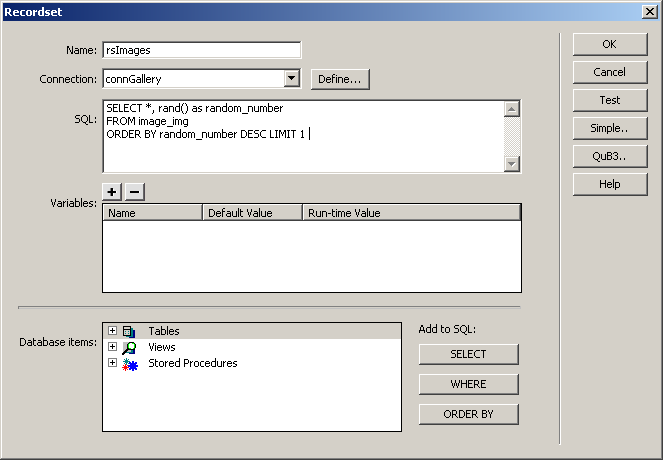663x460 pixels.
Task: Add ORDER BY clause to SQL
Action: click(x=468, y=414)
